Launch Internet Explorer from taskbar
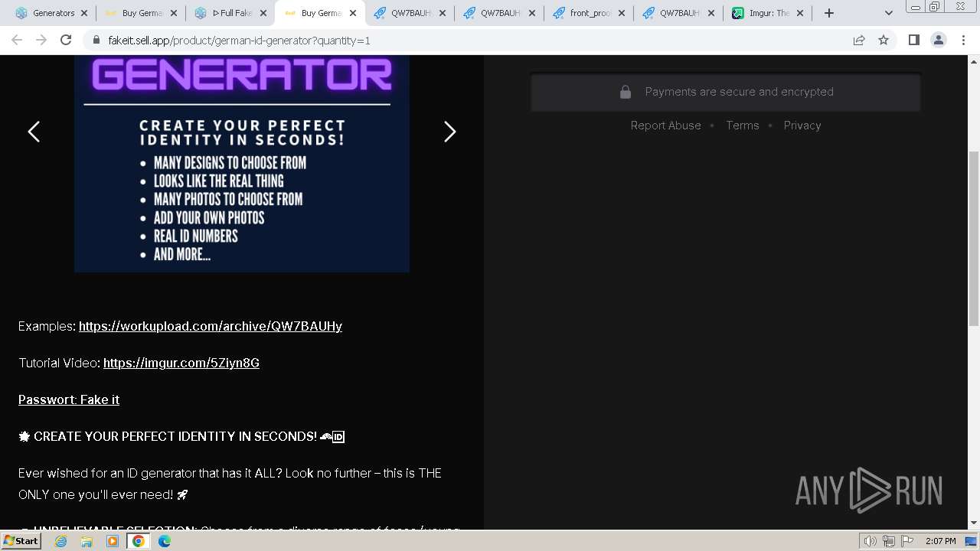 (61, 541)
